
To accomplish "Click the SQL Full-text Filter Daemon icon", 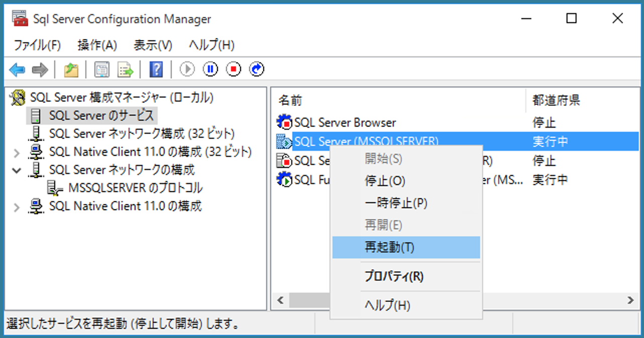I will [x=284, y=180].
